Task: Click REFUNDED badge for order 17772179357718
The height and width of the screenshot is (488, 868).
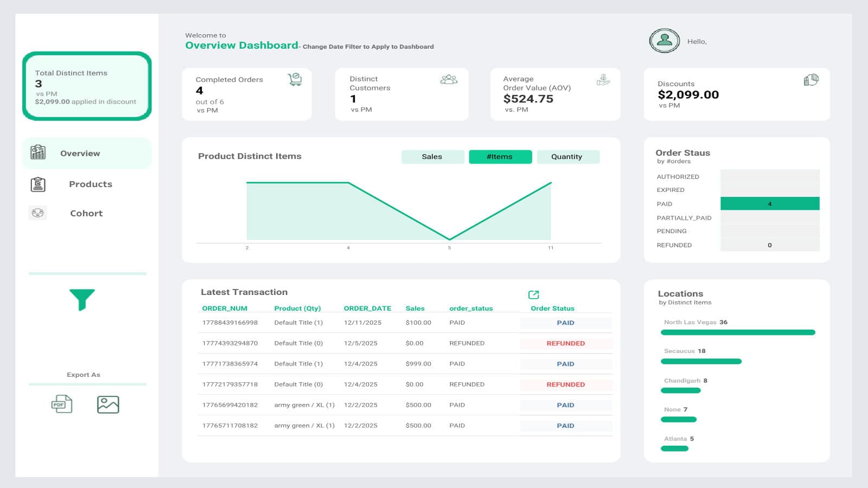Action: [566, 384]
